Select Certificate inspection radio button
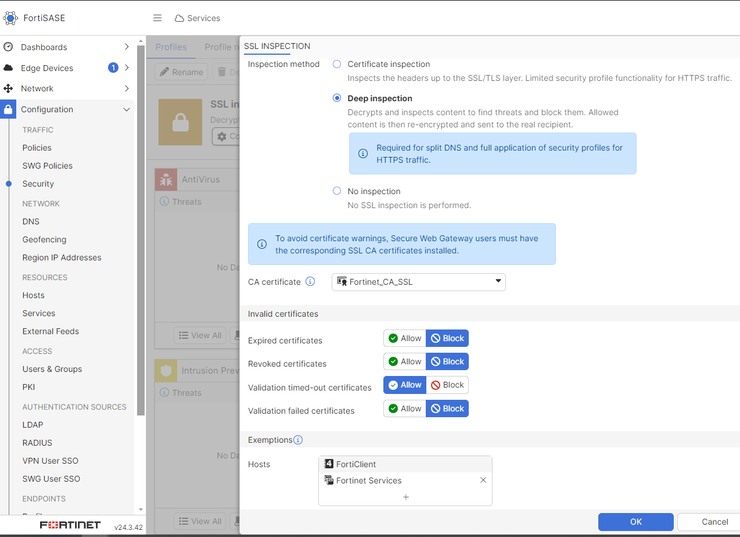 (336, 64)
